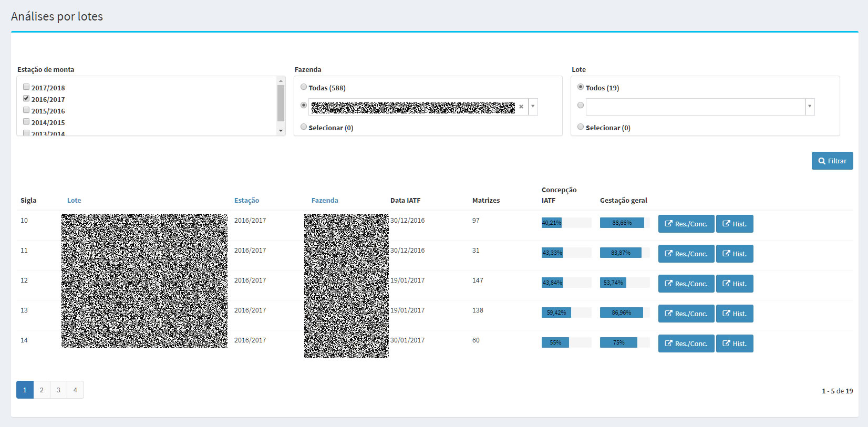868x427 pixels.
Task: Clear the selected farm with the x icon
Action: coord(521,107)
